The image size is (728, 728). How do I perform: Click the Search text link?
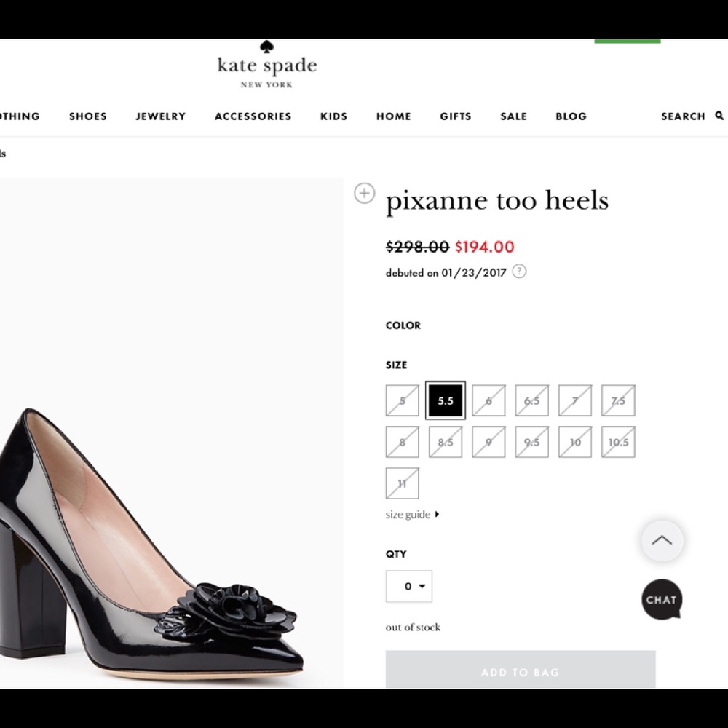(x=683, y=116)
